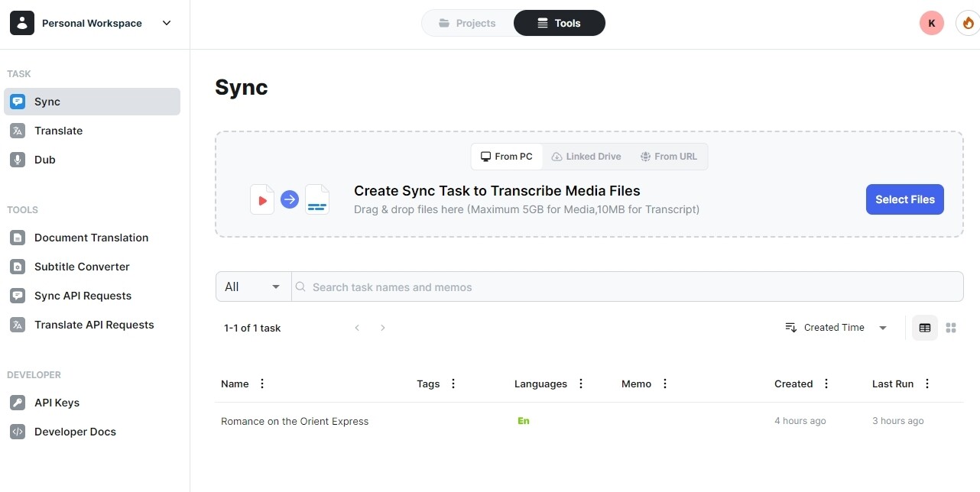980x492 pixels.
Task: Open Romance on the Orient Express task
Action: (x=294, y=421)
